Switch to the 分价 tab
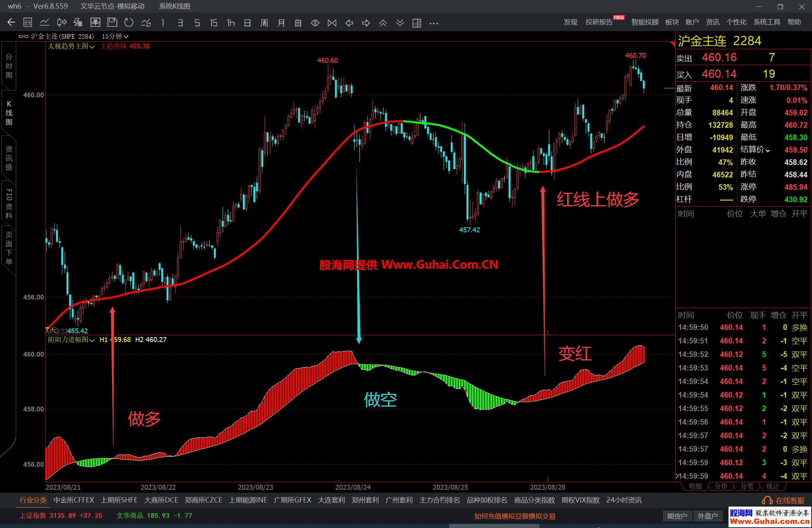The width and height of the screenshot is (812, 528). [x=721, y=486]
